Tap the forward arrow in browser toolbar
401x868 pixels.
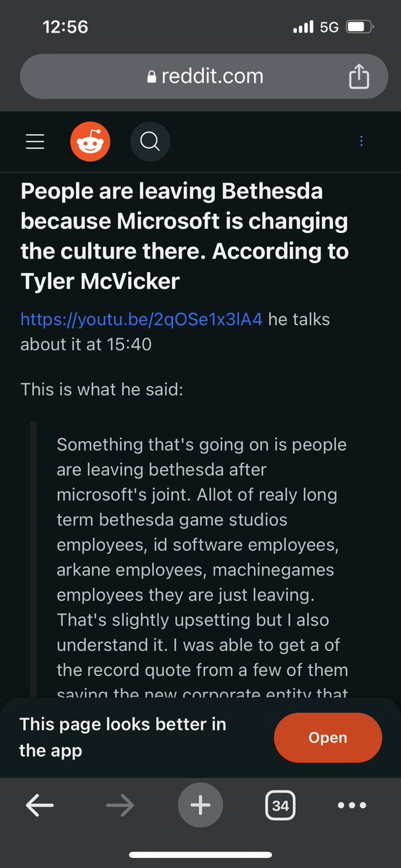[119, 806]
